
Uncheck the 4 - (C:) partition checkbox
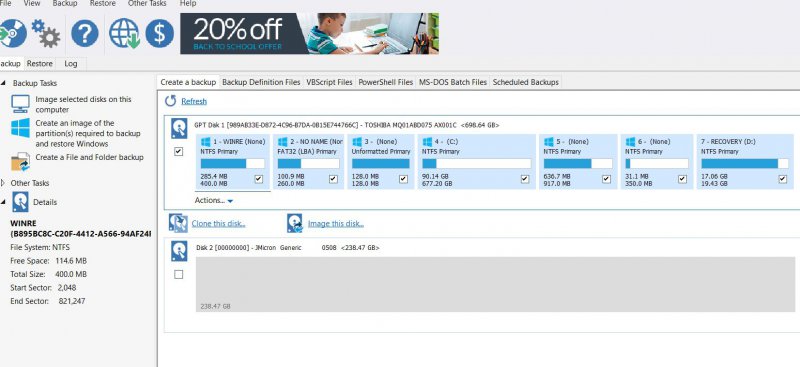(x=525, y=179)
